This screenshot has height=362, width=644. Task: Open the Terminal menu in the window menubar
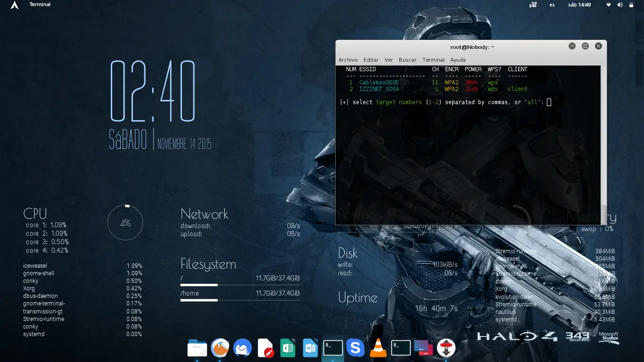coord(434,60)
